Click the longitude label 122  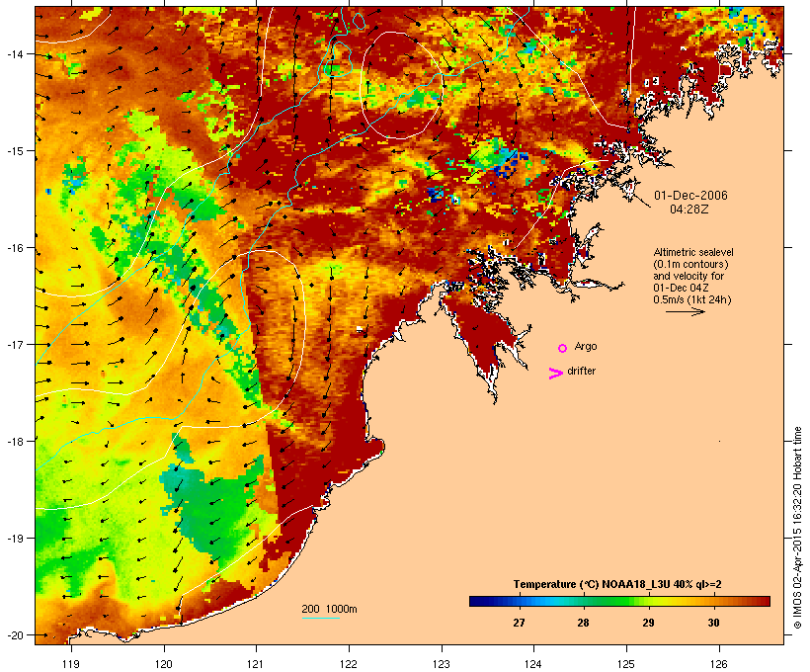(349, 664)
